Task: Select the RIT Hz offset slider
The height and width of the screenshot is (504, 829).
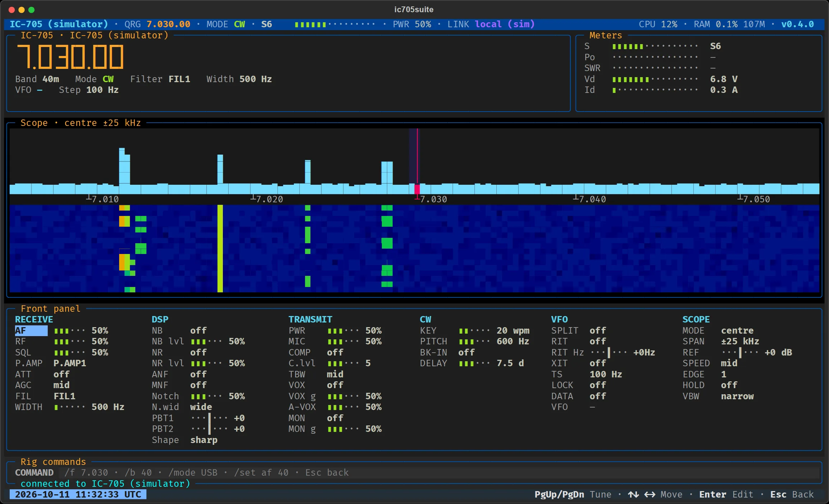Action: tap(609, 352)
